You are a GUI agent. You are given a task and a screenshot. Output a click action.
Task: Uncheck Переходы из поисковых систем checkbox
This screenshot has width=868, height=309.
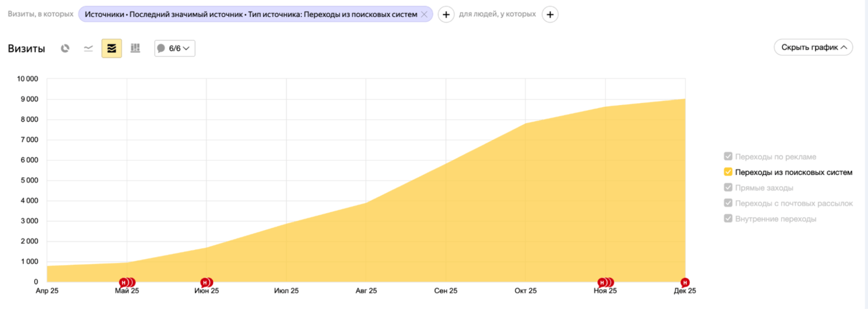(728, 172)
